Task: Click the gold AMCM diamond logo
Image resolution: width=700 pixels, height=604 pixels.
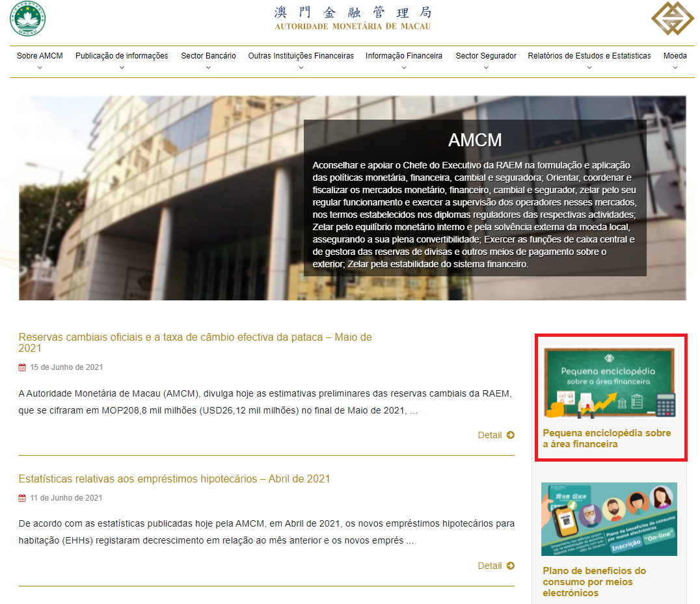Action: pyautogui.click(x=672, y=20)
